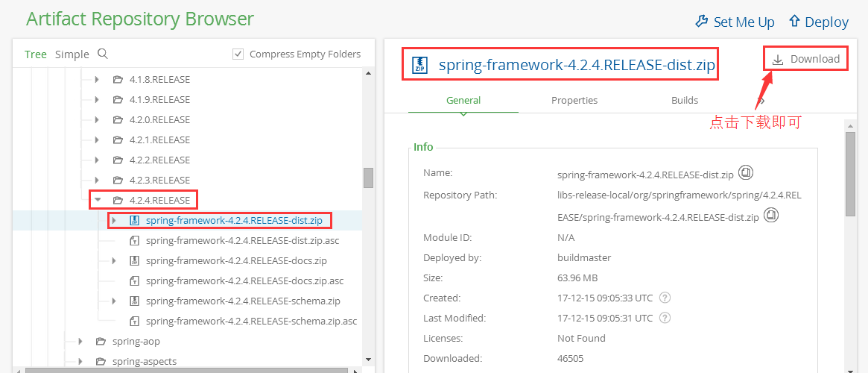Viewport: 868px width, 373px height.
Task: Click the zip icon of RELEASE-dist.zip row
Action: pos(134,221)
